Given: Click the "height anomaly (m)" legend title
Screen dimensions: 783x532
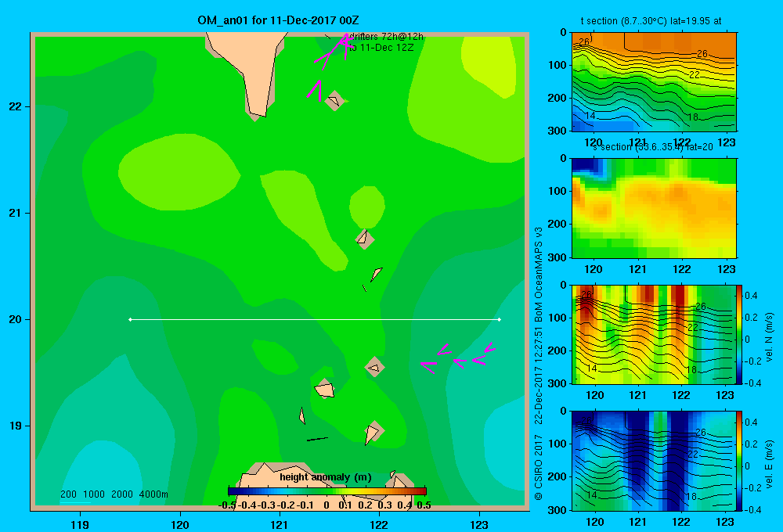Looking at the screenshot, I should pos(326,477).
